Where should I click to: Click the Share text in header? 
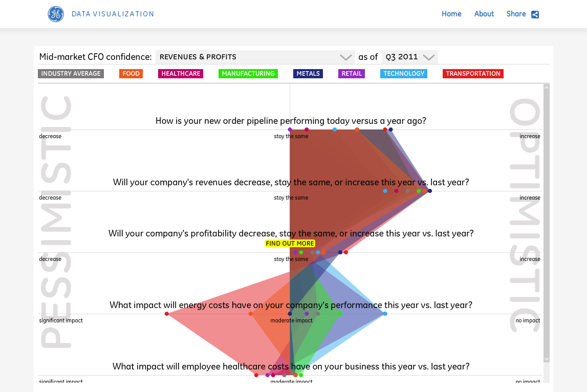coord(516,14)
